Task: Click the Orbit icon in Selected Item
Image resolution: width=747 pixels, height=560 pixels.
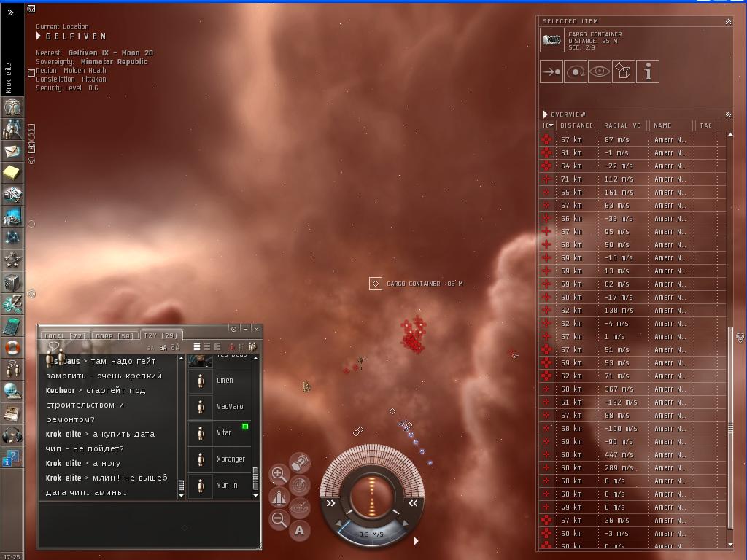Action: 576,71
